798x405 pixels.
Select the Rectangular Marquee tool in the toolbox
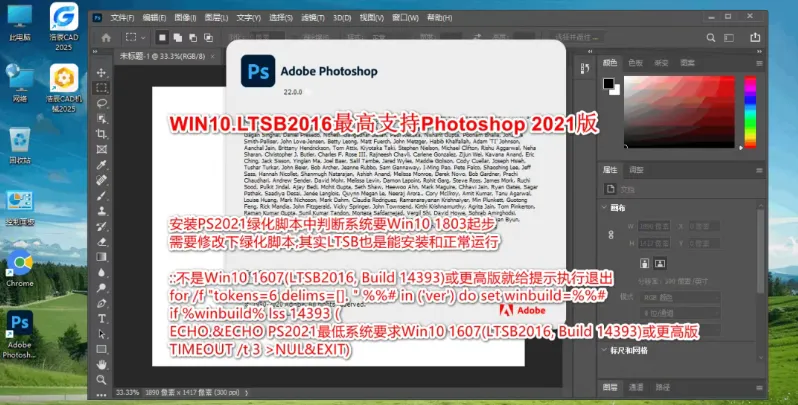101,88
